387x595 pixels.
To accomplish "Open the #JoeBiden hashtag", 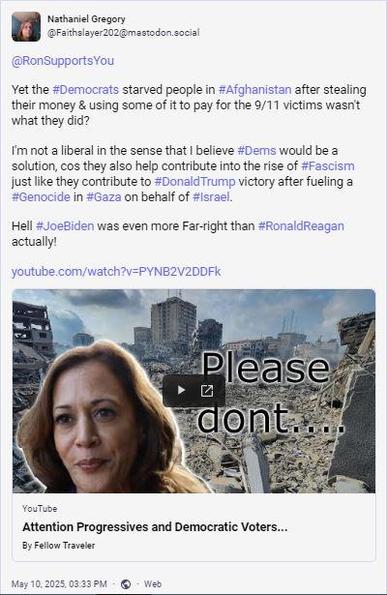I will [x=65, y=226].
